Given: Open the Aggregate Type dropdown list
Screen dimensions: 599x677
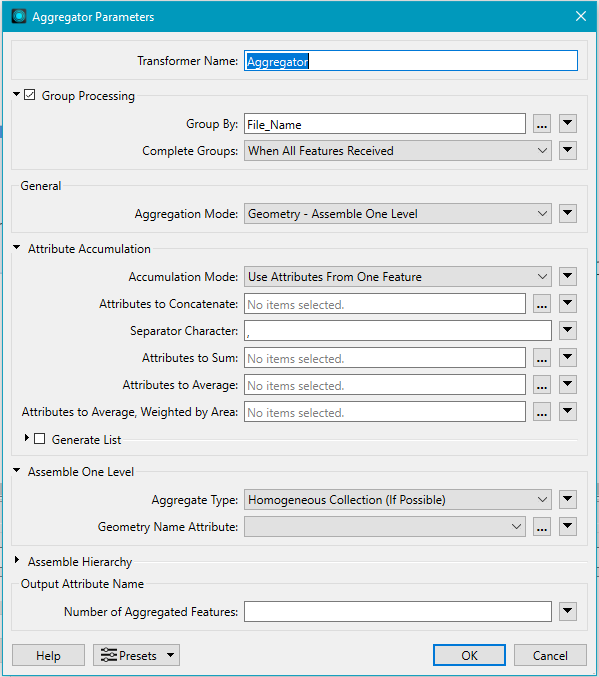Looking at the screenshot, I should pos(397,500).
